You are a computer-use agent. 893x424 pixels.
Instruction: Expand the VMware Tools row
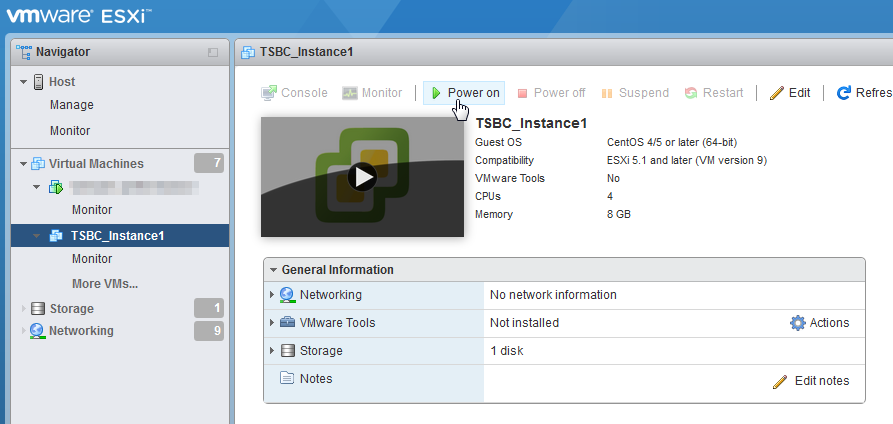tap(272, 323)
